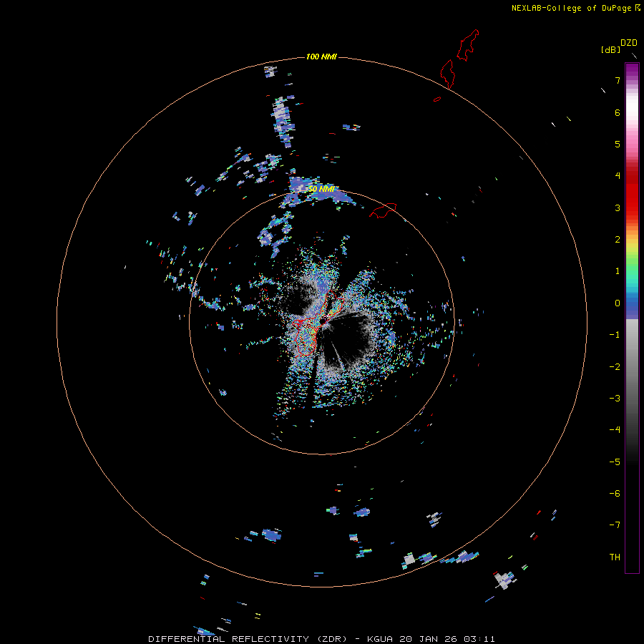
Task: Click the -4 tick label on the scale
Action: (x=615, y=430)
